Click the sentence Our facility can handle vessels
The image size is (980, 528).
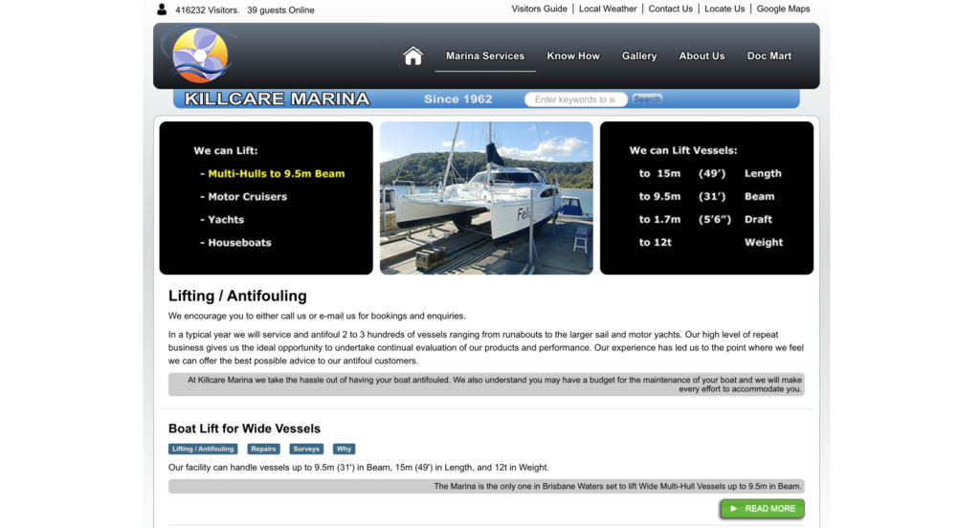click(x=359, y=468)
